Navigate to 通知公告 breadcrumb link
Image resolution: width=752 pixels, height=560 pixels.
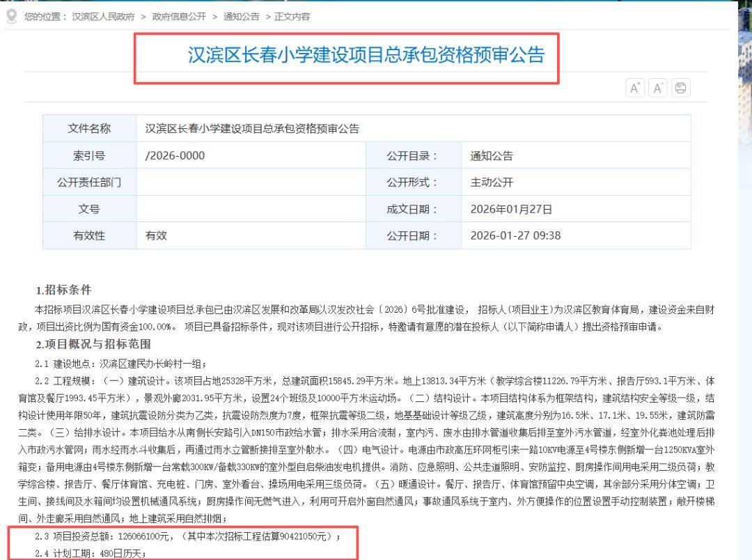pyautogui.click(x=241, y=16)
